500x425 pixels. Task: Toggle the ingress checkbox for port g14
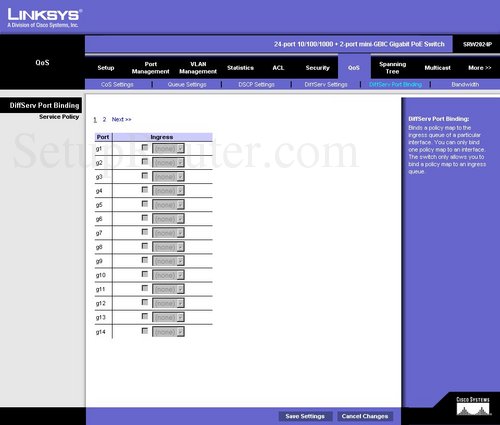(145, 331)
